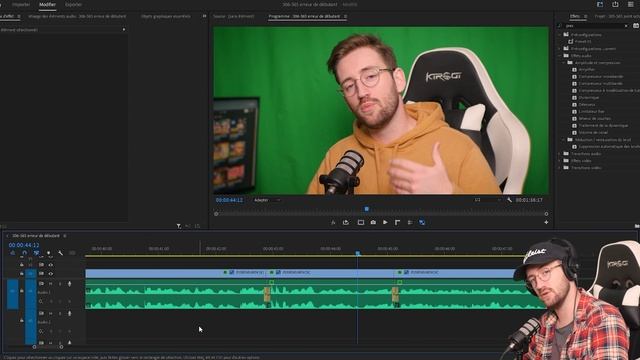
Task: Click the blue highlighted button in monitor controls
Action: click(422, 222)
